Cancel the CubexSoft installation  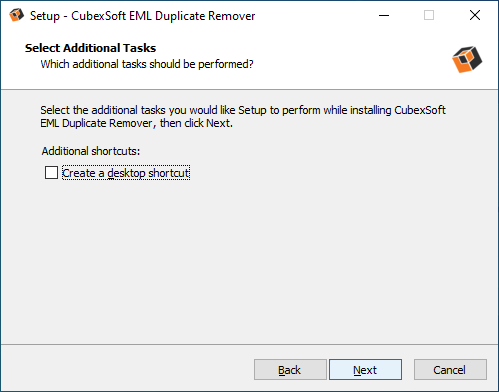coord(450,369)
